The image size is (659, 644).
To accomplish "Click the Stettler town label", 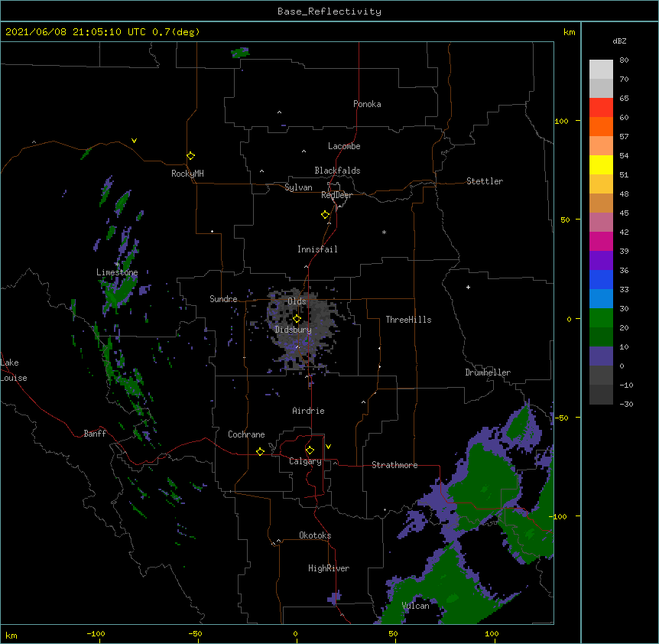I will coord(485,181).
